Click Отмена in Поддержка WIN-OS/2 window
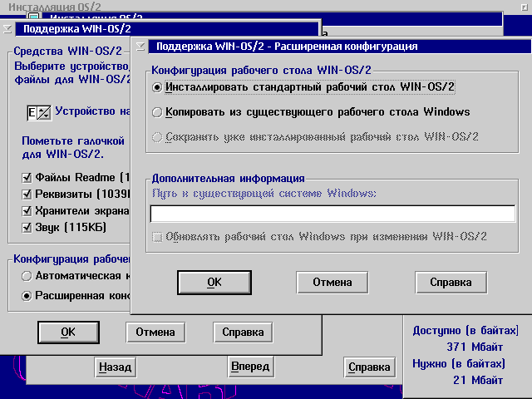 coord(155,332)
